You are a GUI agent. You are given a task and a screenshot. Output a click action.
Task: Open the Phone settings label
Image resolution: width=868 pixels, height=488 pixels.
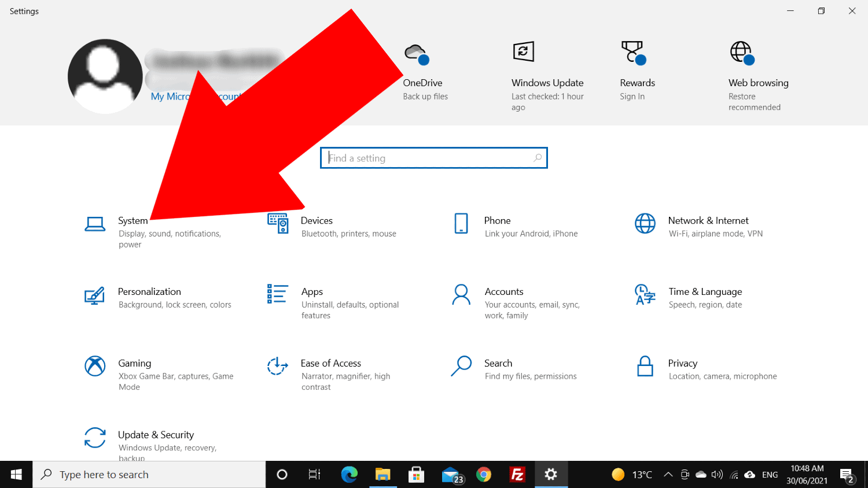(x=498, y=221)
